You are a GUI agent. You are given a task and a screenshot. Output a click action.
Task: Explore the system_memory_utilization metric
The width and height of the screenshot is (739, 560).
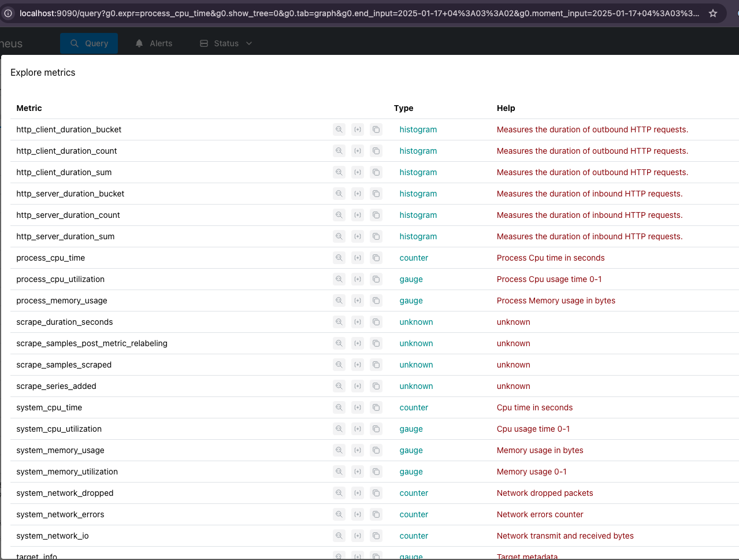tap(339, 472)
